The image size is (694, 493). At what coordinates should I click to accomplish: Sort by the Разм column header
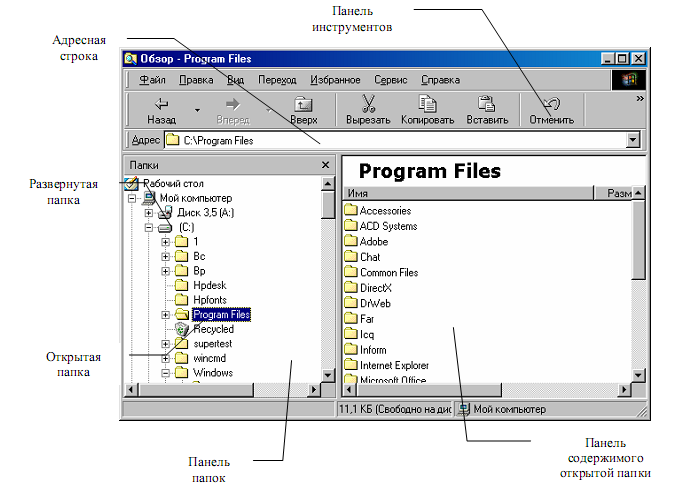click(613, 193)
